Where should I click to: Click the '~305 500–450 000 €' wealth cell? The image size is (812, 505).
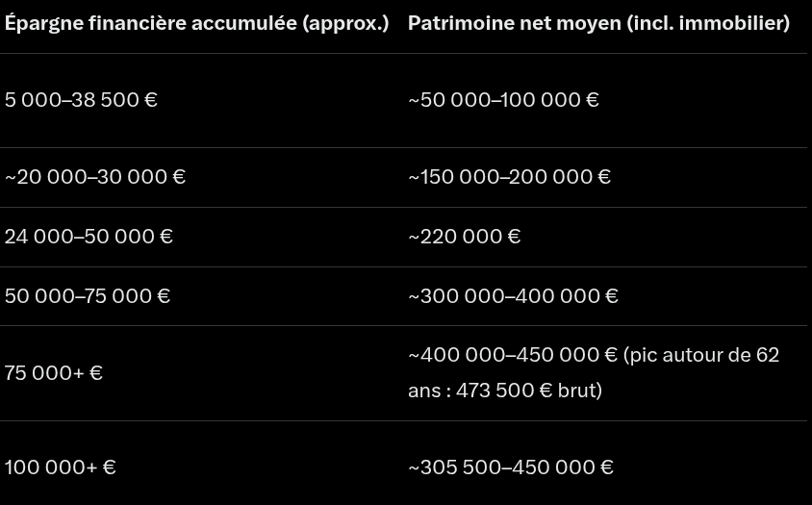[510, 467]
